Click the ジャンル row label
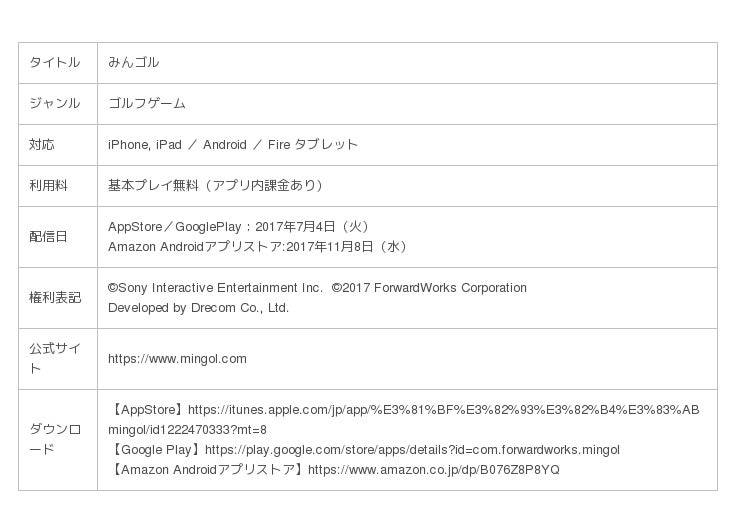The height and width of the screenshot is (531, 740). coord(54,104)
